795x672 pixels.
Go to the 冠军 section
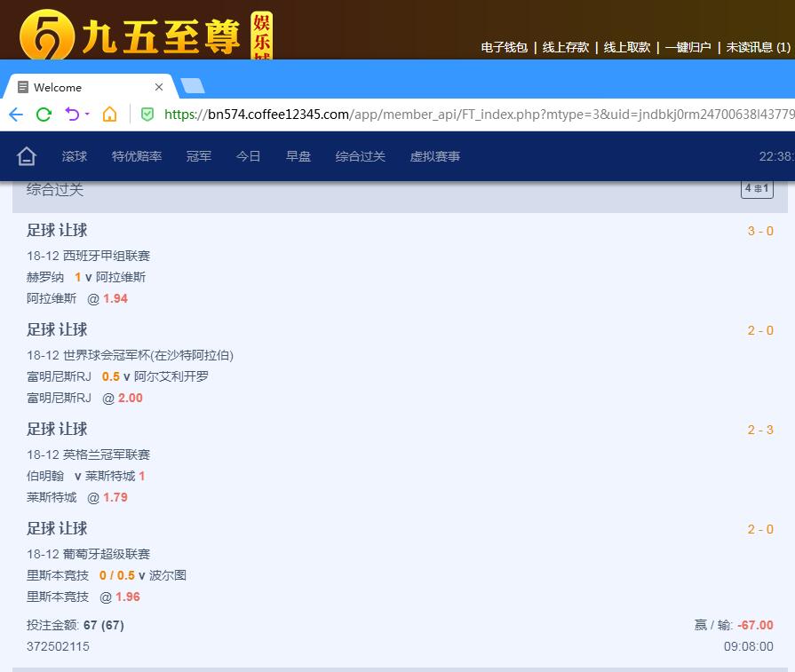pos(199,156)
